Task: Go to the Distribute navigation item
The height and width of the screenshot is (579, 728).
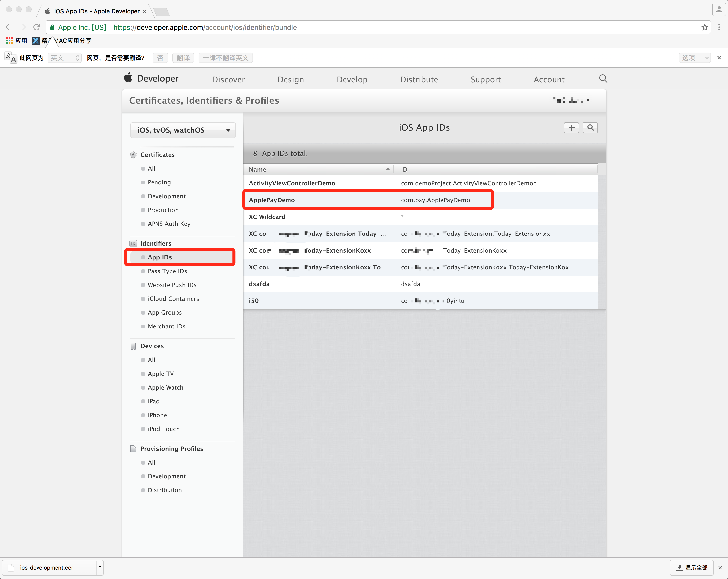Action: pos(419,80)
